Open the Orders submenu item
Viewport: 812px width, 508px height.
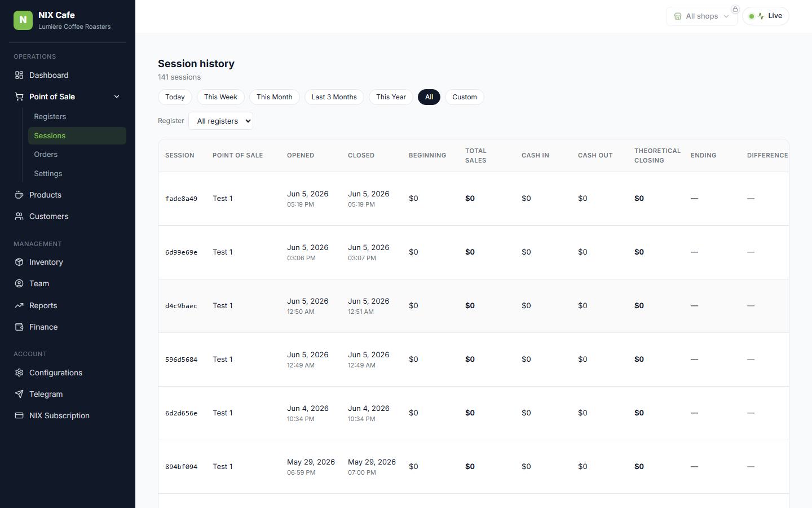click(77, 154)
